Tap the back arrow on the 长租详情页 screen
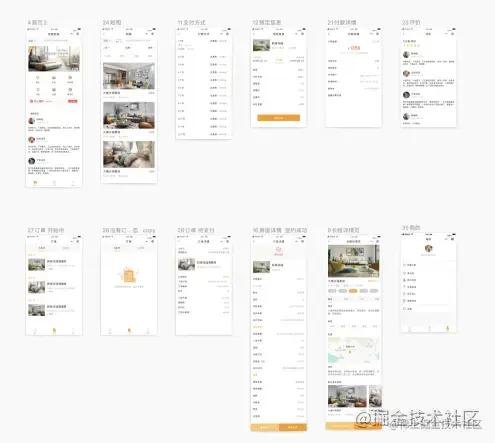Image resolution: width=495 pixels, height=443 pixels. click(x=329, y=241)
